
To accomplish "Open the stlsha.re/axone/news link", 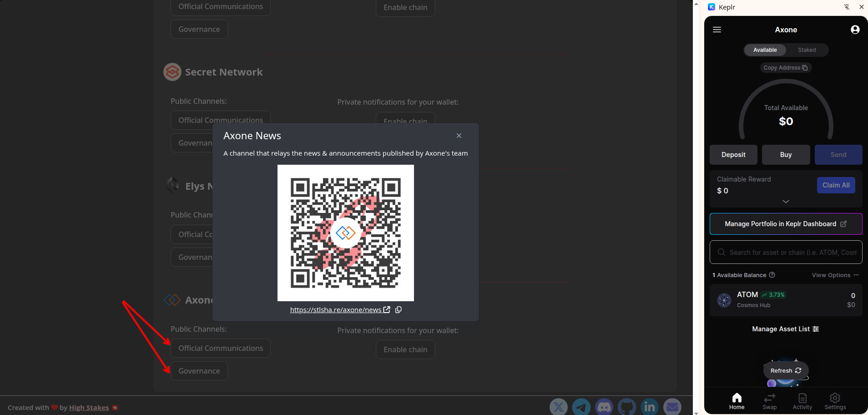I will pos(340,309).
